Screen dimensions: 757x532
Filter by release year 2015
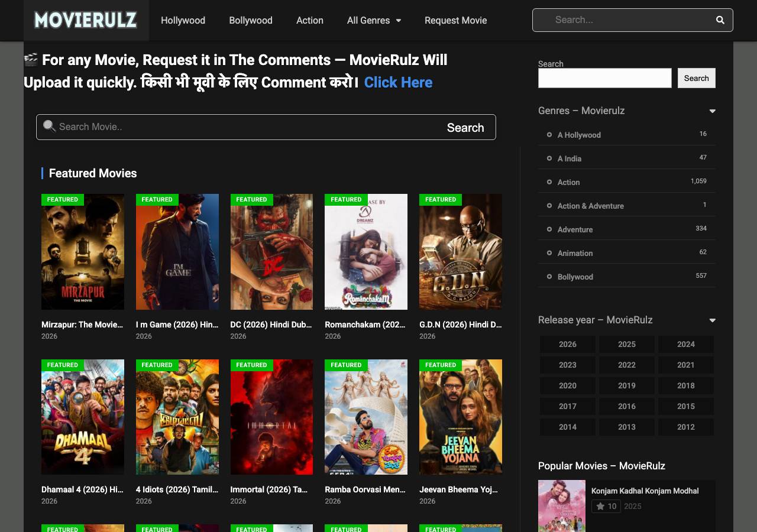coord(686,406)
